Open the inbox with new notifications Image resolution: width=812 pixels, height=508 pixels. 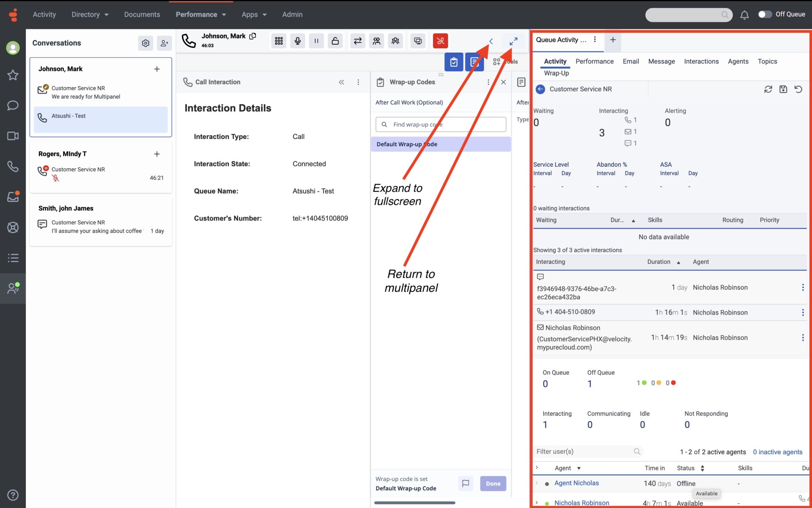pos(13,197)
